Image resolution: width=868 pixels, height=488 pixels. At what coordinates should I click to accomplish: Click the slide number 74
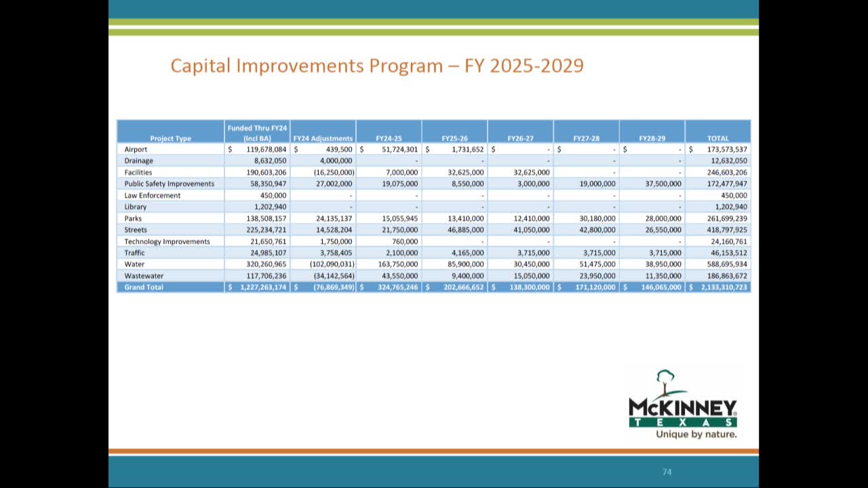(x=667, y=472)
